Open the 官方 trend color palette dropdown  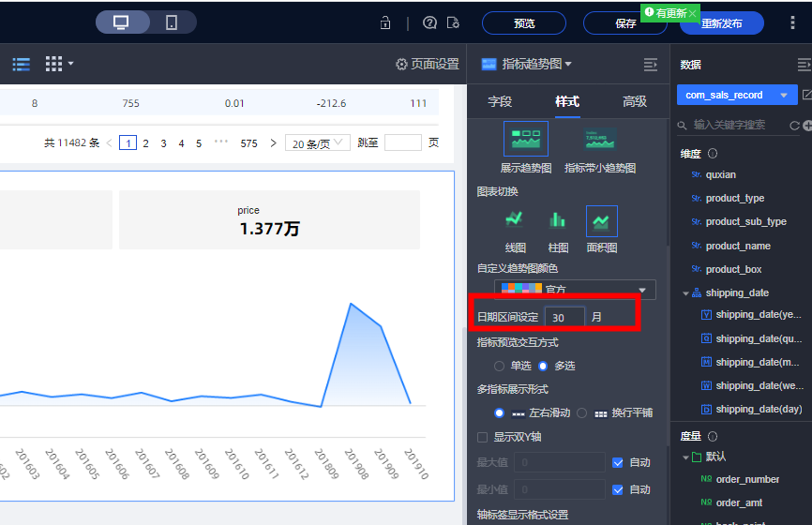click(576, 290)
